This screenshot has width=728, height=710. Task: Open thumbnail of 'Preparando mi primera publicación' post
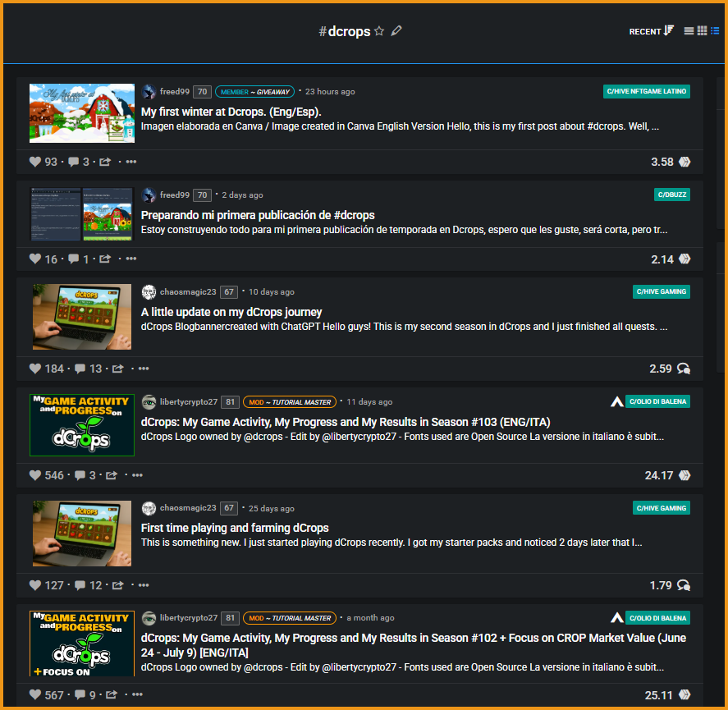coord(82,214)
